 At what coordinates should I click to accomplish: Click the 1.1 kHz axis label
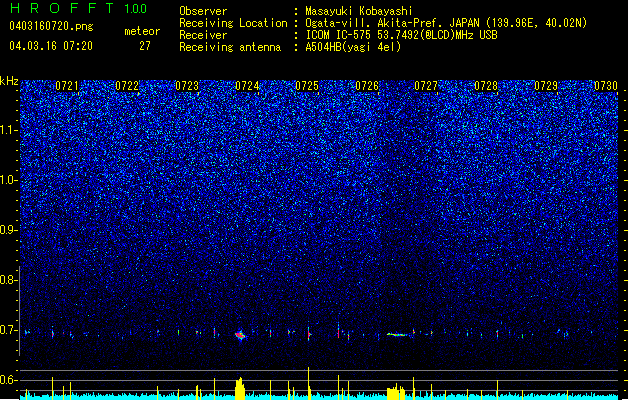click(9, 130)
